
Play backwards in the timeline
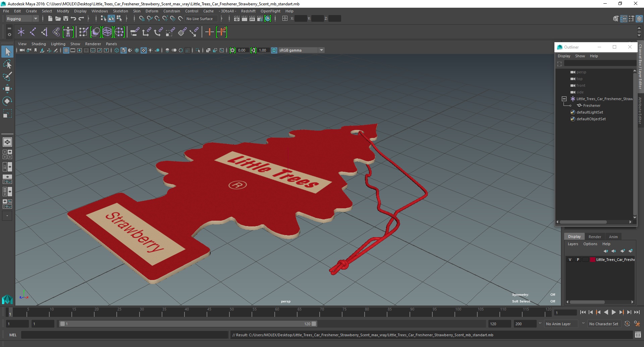point(606,312)
